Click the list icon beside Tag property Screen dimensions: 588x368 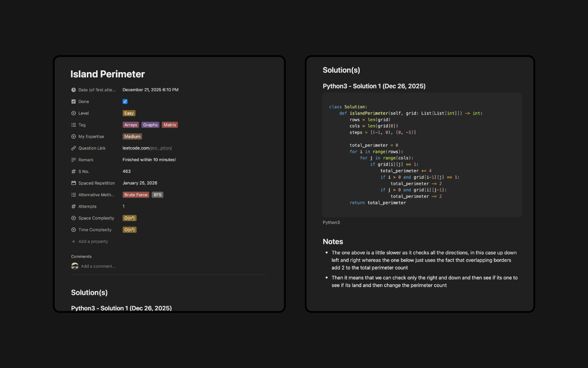[73, 125]
